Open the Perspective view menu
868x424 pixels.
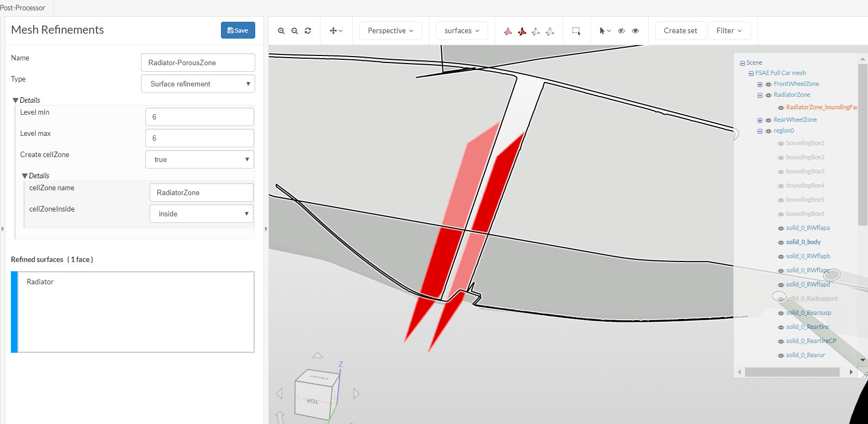point(390,31)
